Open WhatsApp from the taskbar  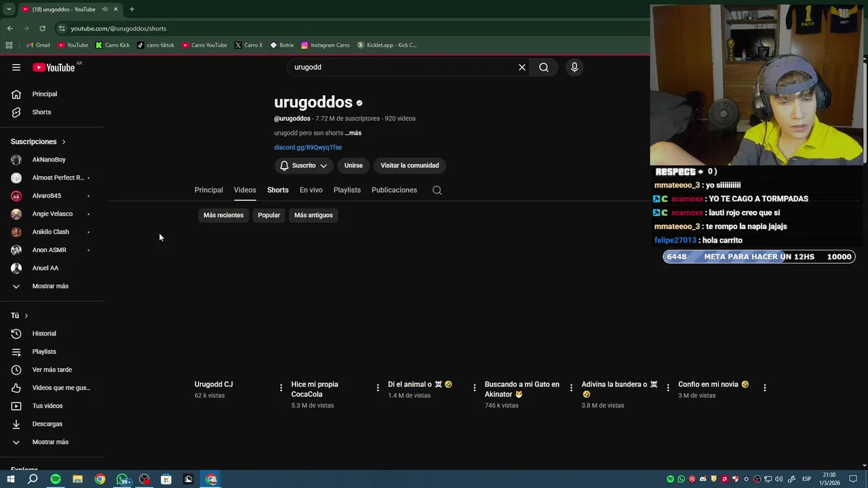(123, 479)
